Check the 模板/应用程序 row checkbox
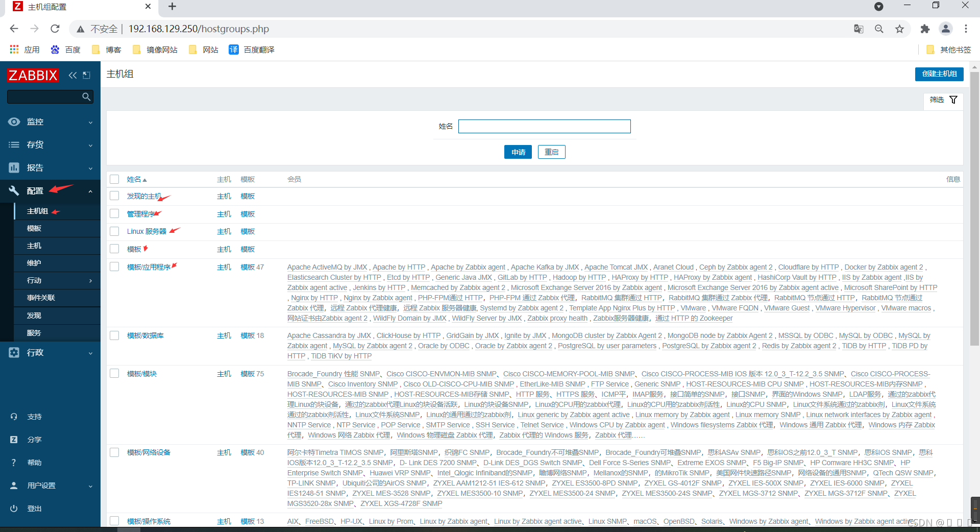This screenshot has height=532, width=980. point(114,267)
